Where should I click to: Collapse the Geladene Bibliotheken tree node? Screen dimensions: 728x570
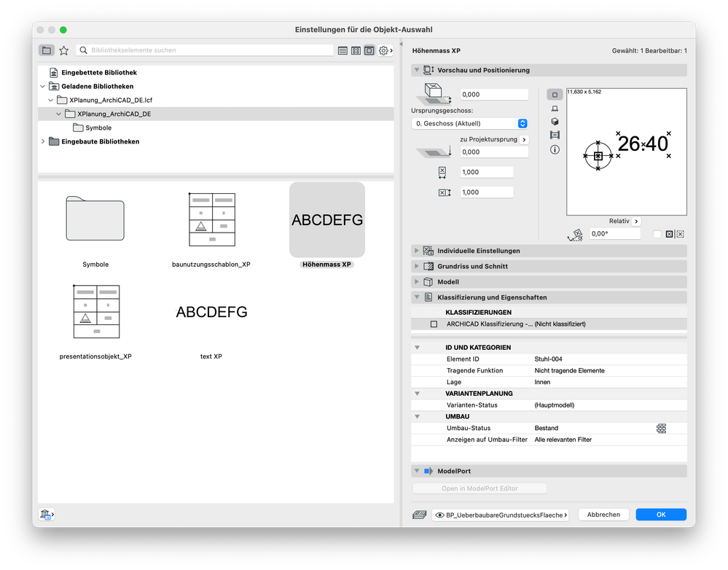43,87
